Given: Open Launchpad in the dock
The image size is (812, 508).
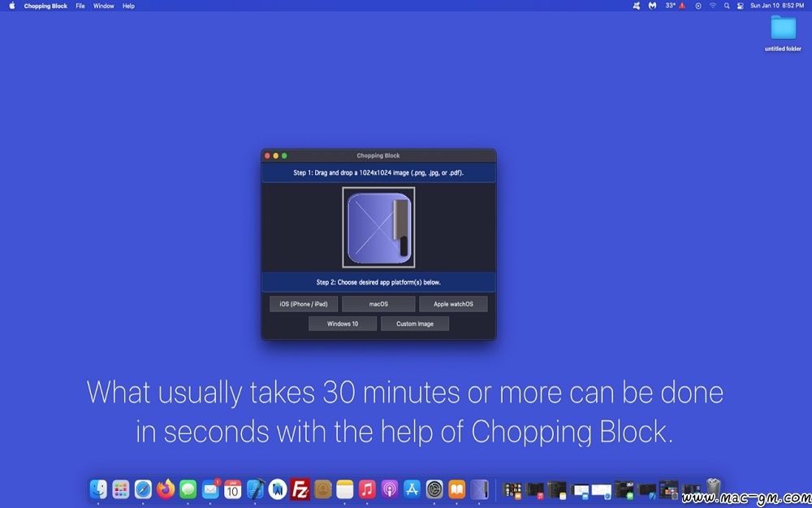Looking at the screenshot, I should 121,488.
